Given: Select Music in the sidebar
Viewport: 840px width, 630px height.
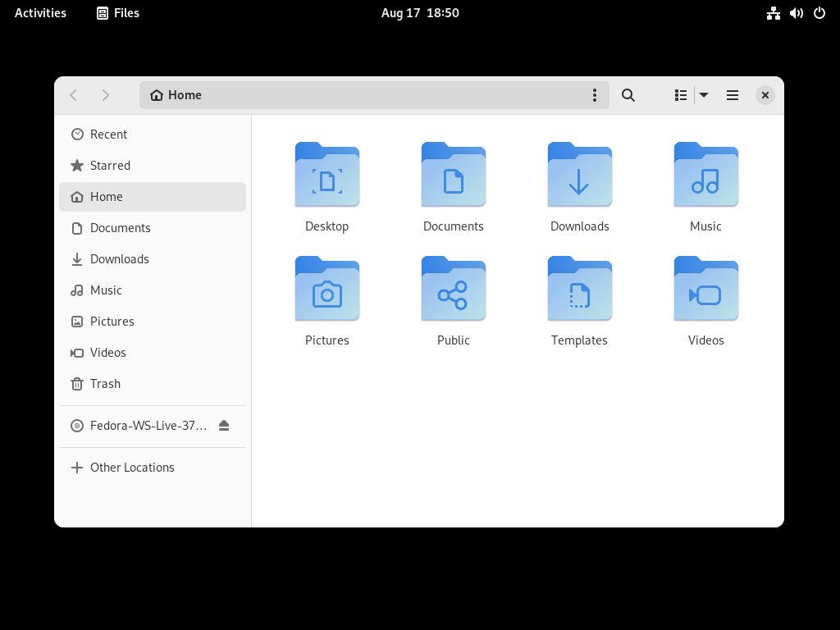Looking at the screenshot, I should tap(153, 290).
